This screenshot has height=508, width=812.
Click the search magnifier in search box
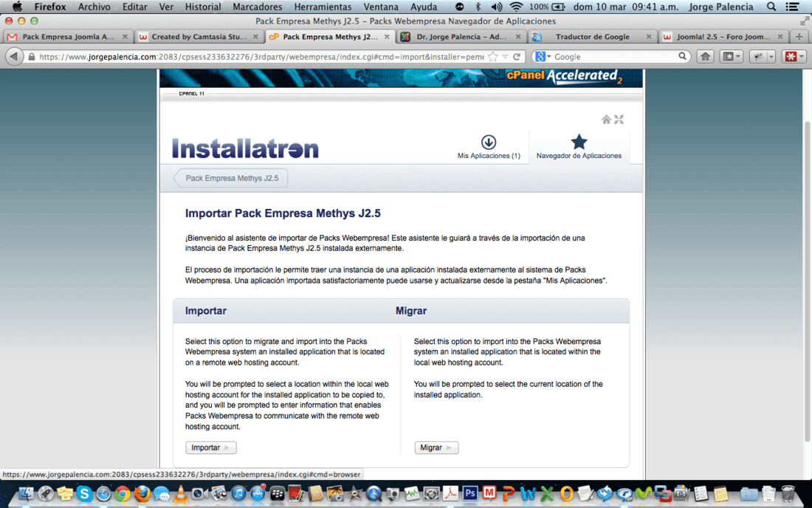[683, 56]
